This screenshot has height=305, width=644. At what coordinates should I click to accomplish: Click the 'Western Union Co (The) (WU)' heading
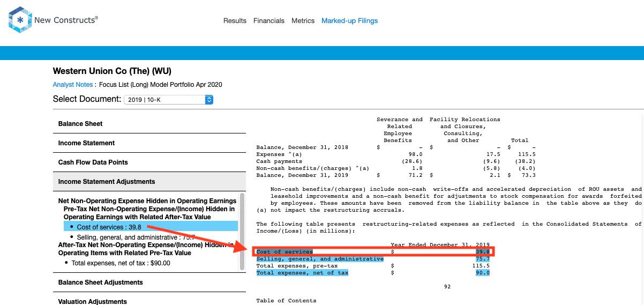tap(112, 71)
